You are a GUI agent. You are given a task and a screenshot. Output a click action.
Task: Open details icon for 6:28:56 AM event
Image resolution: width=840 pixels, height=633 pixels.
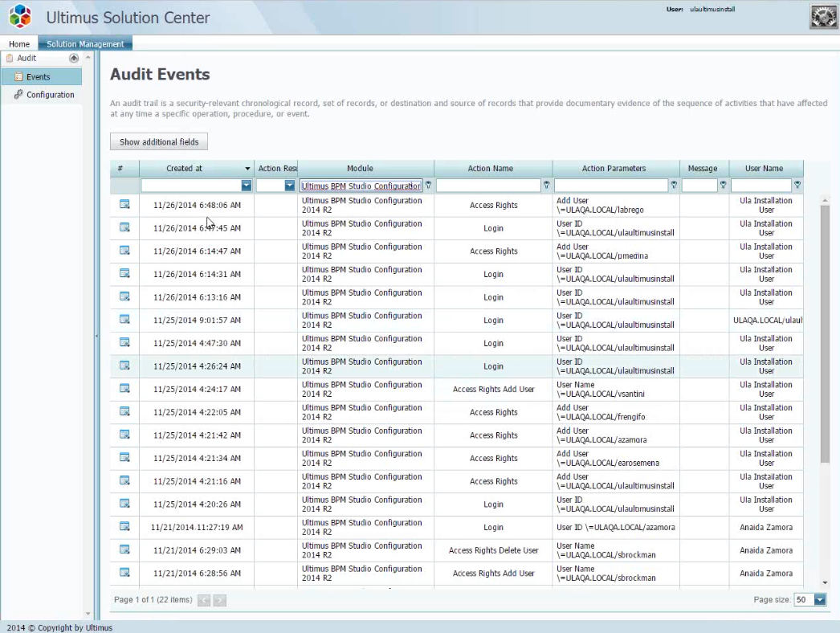[124, 573]
